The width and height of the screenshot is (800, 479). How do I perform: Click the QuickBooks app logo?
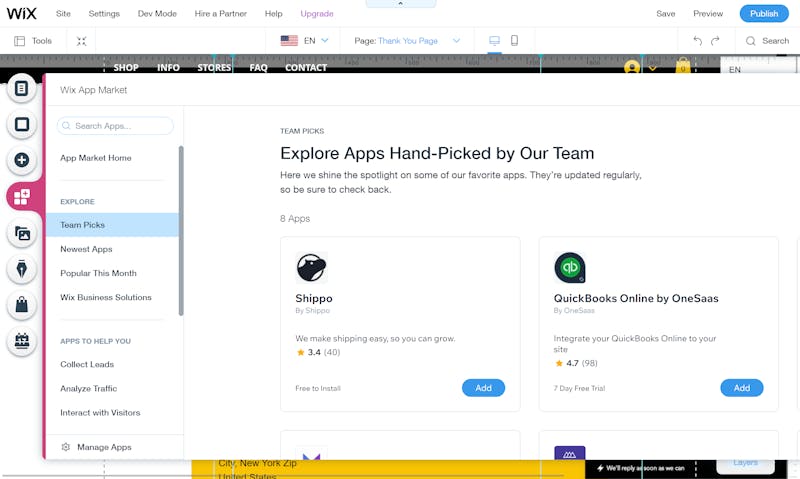569,267
